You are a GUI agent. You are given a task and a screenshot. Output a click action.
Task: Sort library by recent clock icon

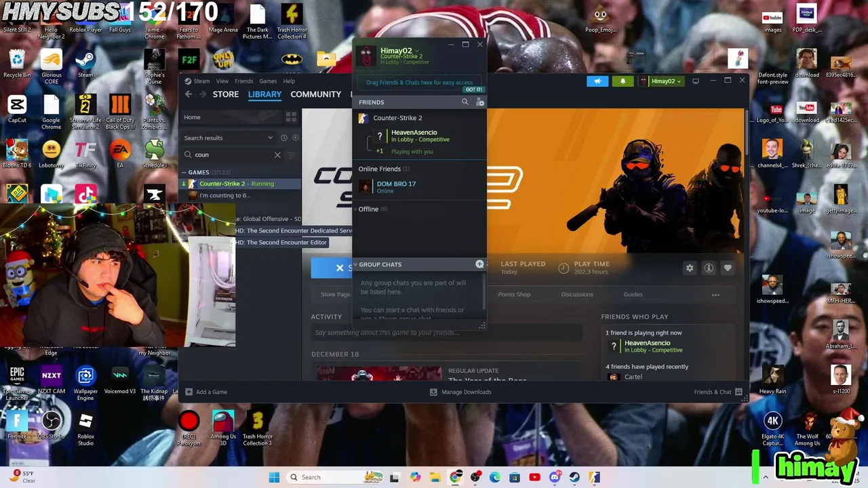point(284,138)
